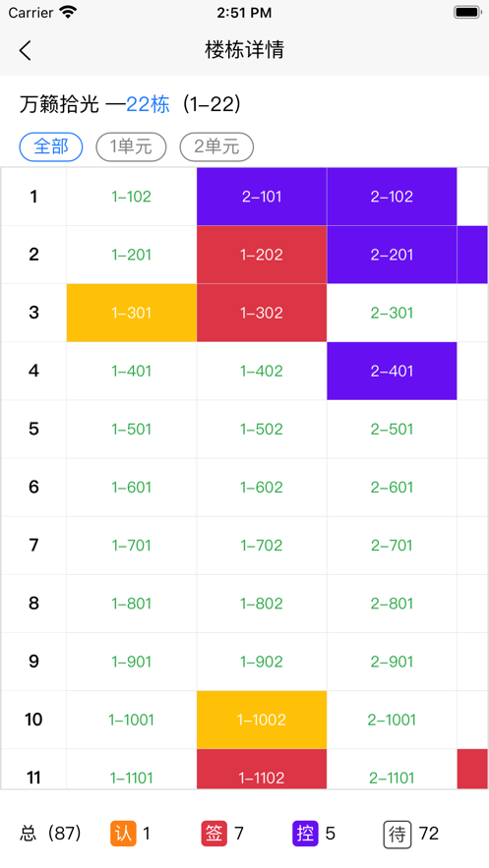Viewport: 489px width, 868px height.
Task: Tap the orange 认 status icon
Action: coord(123,834)
